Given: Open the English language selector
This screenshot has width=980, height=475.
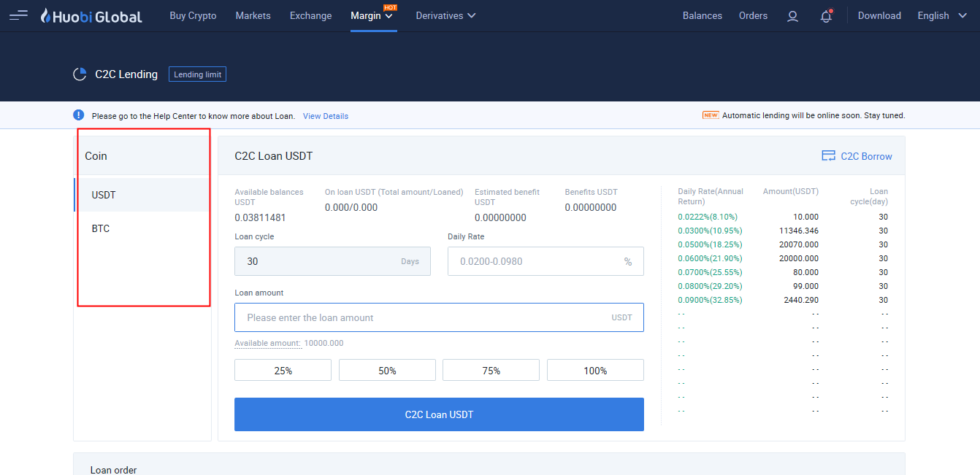Looking at the screenshot, I should [x=942, y=15].
